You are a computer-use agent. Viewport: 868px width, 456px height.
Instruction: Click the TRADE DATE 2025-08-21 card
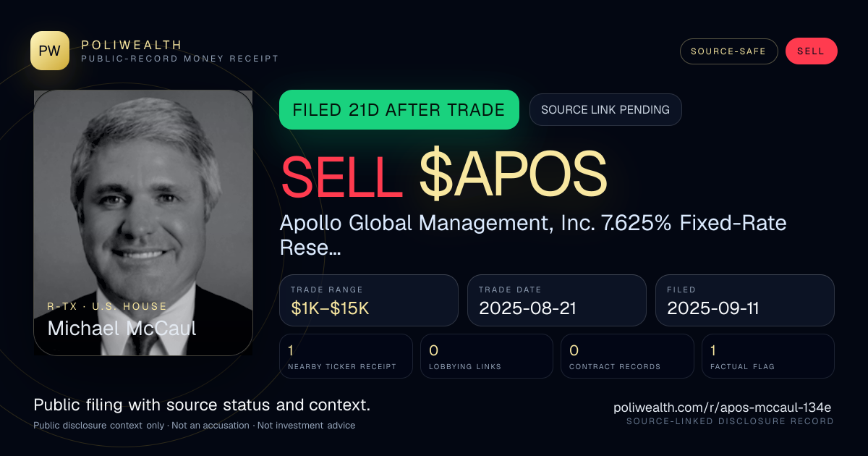(x=557, y=300)
